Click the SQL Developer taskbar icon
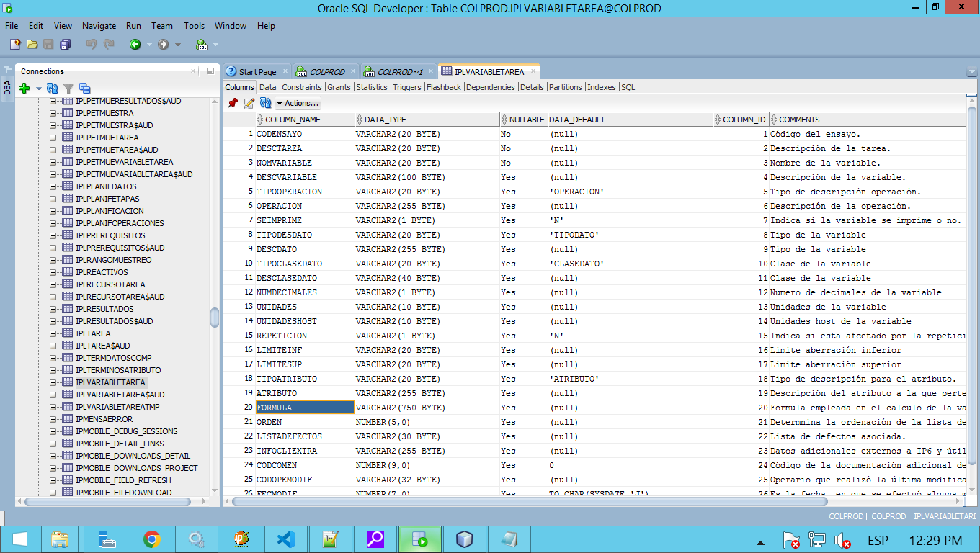Screen dimensions: 980x553 pos(420,539)
